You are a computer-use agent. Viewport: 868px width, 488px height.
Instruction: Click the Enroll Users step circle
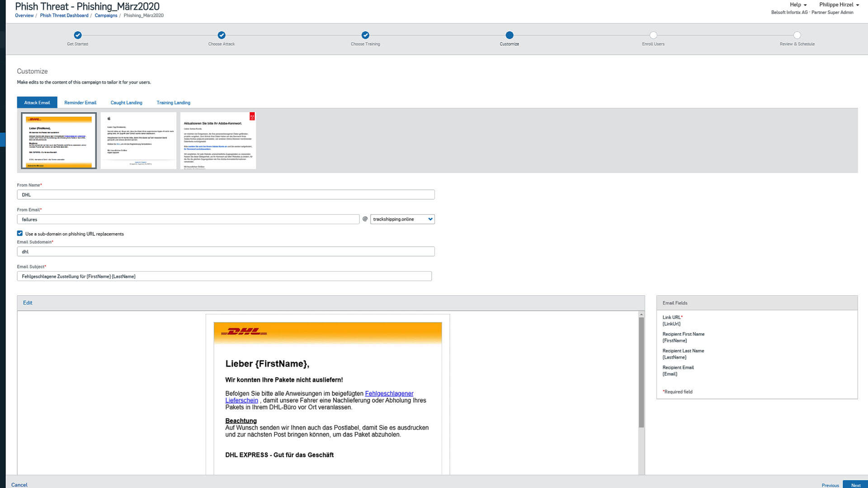[653, 35]
